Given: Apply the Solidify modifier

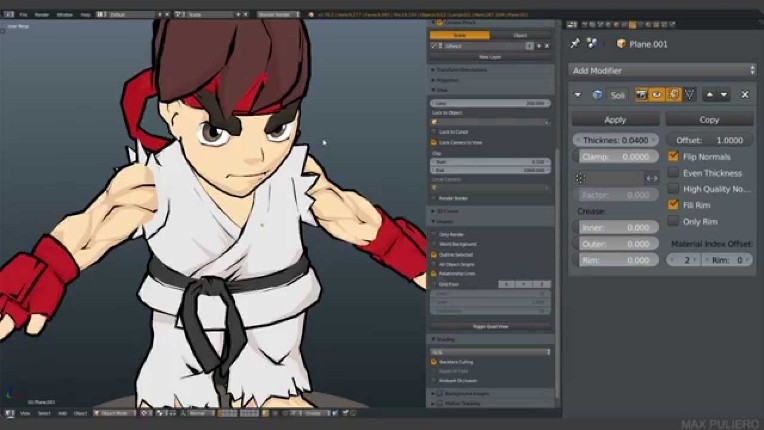Looking at the screenshot, I should (x=615, y=120).
